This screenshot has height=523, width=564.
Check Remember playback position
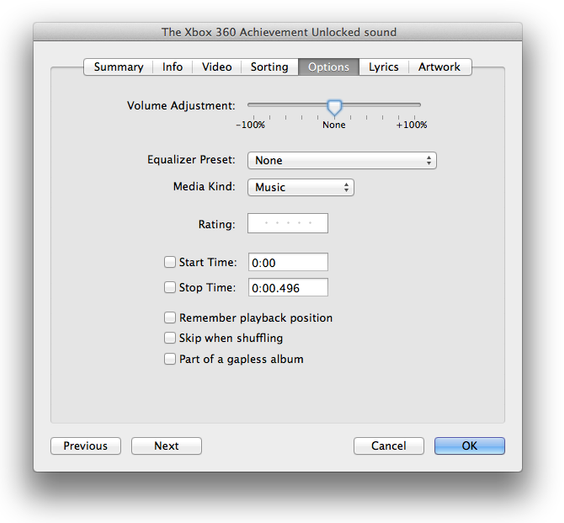click(x=170, y=318)
